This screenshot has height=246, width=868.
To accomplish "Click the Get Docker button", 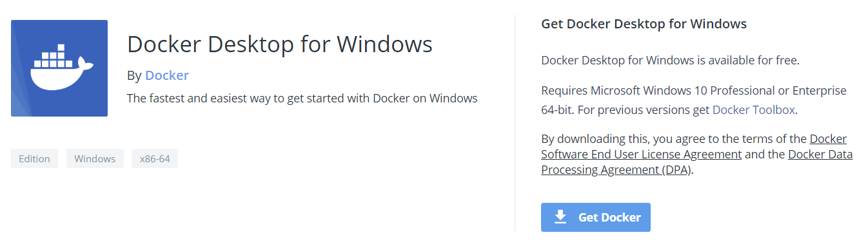I will point(595,217).
